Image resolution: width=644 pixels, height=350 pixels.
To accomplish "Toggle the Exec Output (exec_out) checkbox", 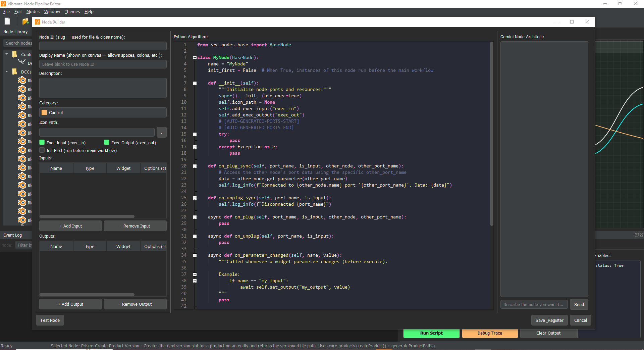I will (107, 142).
